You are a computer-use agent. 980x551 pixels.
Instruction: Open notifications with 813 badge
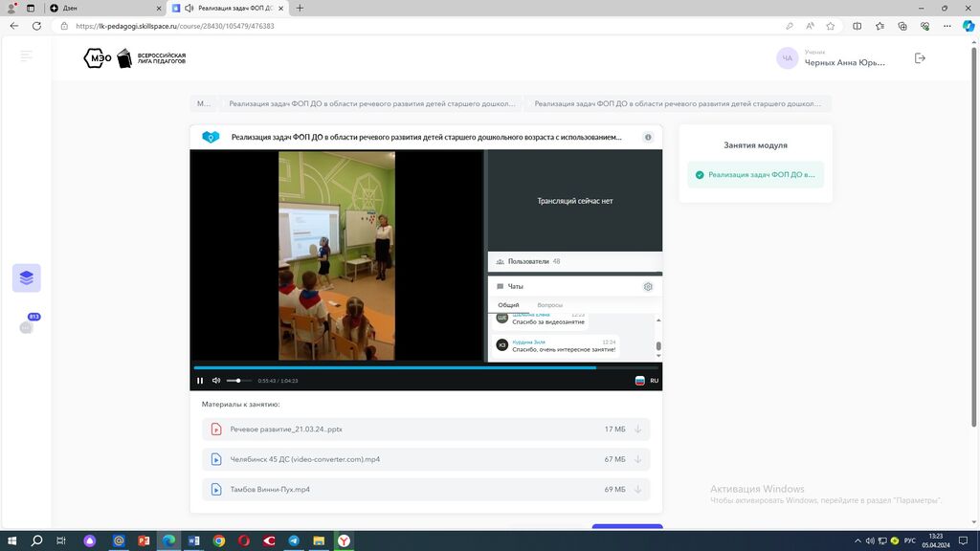coord(27,326)
